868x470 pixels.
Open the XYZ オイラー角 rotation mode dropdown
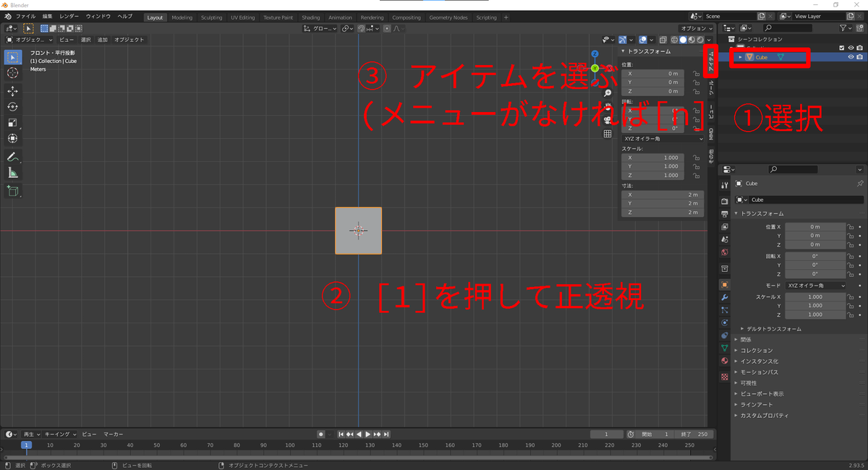pos(663,139)
